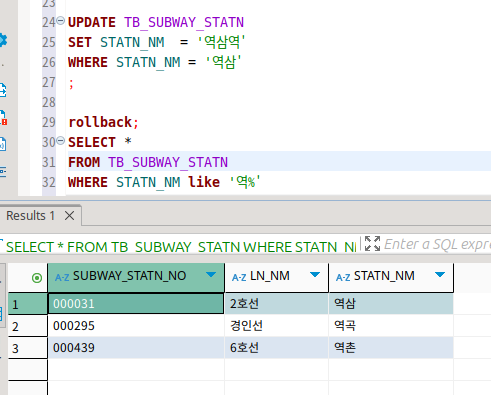The image size is (491, 395).
Task: Select cell 경인선
Action: 277,326
